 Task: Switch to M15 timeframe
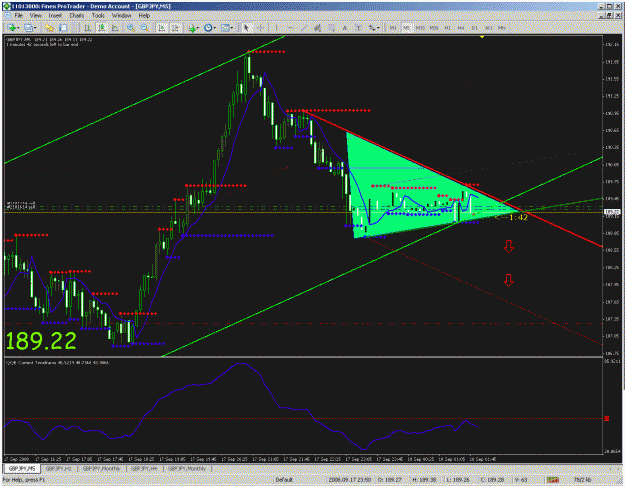click(x=420, y=28)
